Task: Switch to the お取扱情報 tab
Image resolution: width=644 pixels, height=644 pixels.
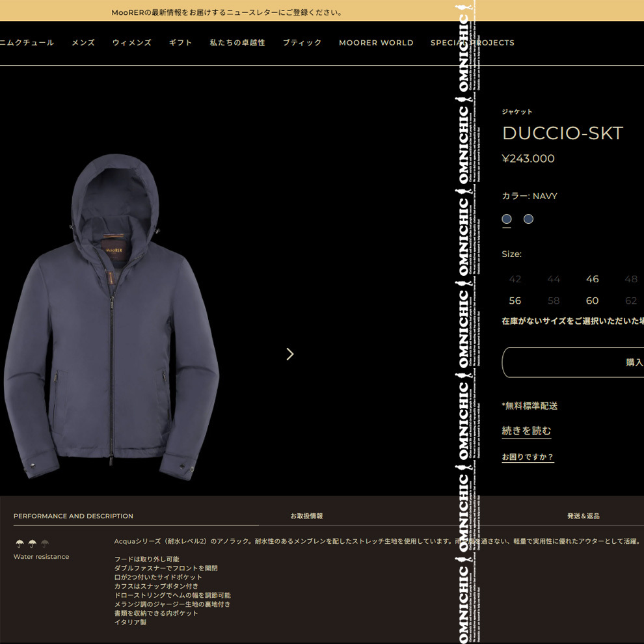Action: coord(306,516)
